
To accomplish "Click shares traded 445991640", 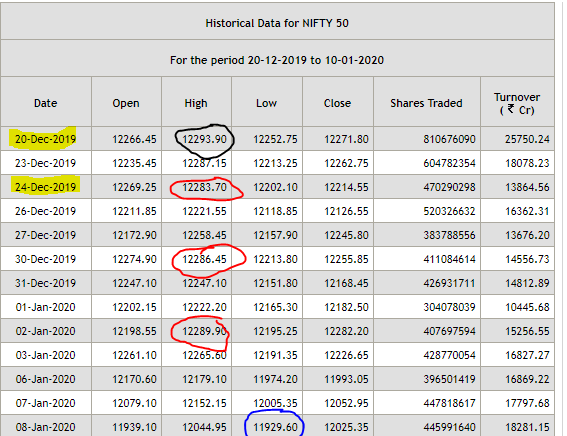I will click(449, 427).
